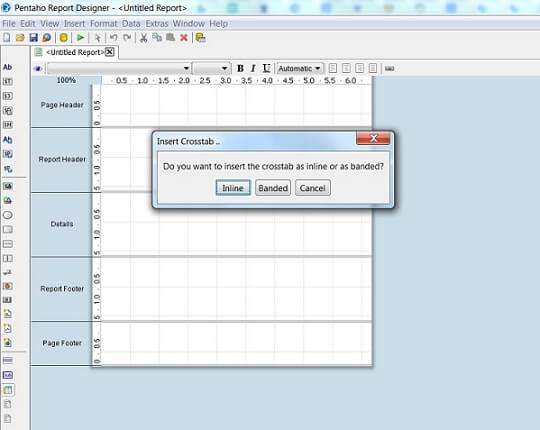540x430 pixels.
Task: Select the pointer selection tool icon
Action: pos(98,38)
